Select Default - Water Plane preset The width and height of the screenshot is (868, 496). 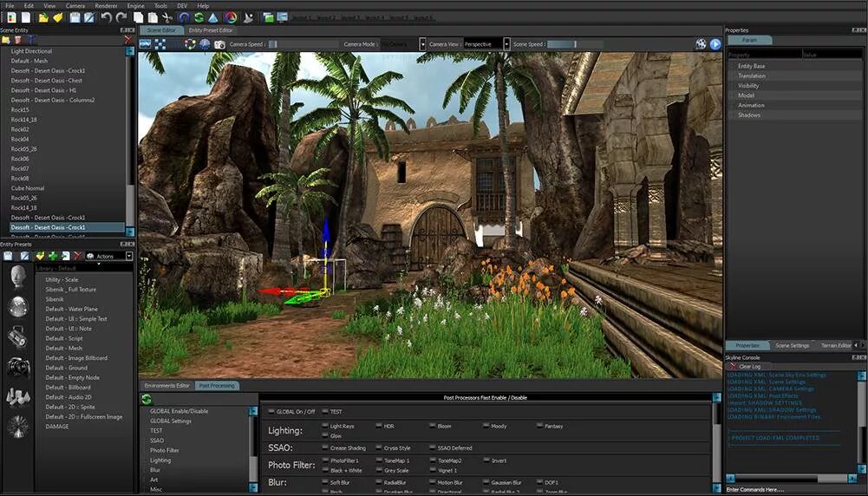71,309
